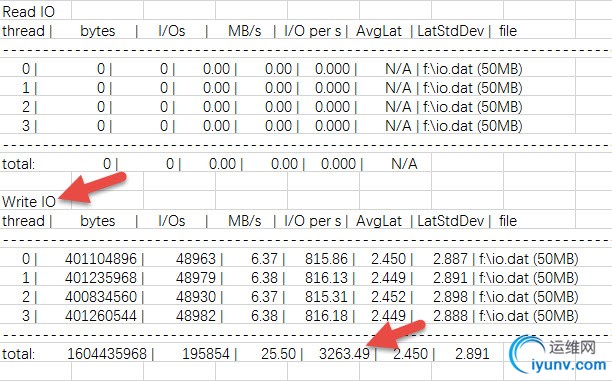Image resolution: width=612 pixels, height=381 pixels.
Task: Select bytes value 401235968
Action: tap(101, 278)
